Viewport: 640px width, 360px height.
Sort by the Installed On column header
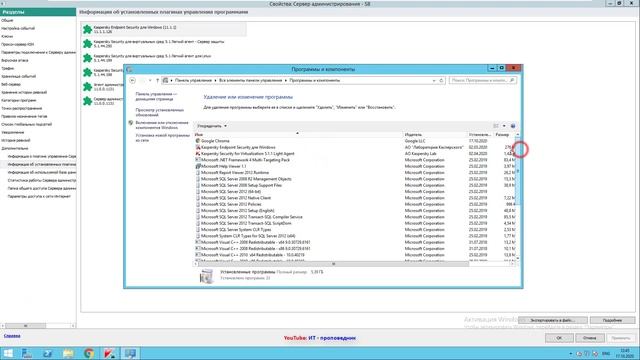click(x=480, y=134)
